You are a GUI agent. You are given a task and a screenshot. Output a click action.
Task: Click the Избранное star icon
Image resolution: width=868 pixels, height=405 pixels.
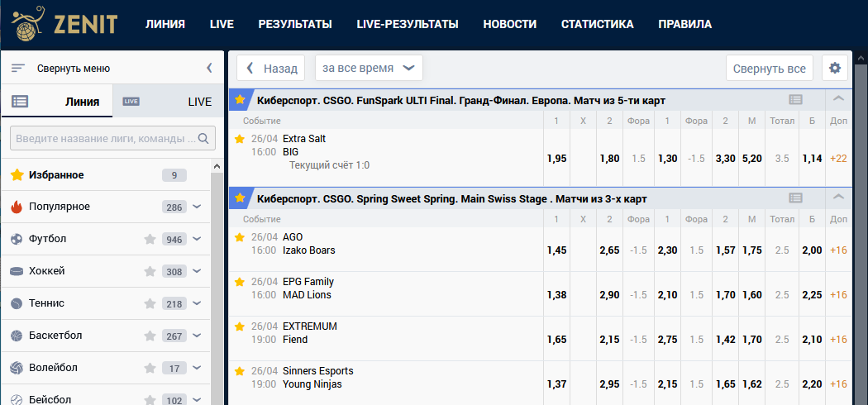click(x=17, y=175)
